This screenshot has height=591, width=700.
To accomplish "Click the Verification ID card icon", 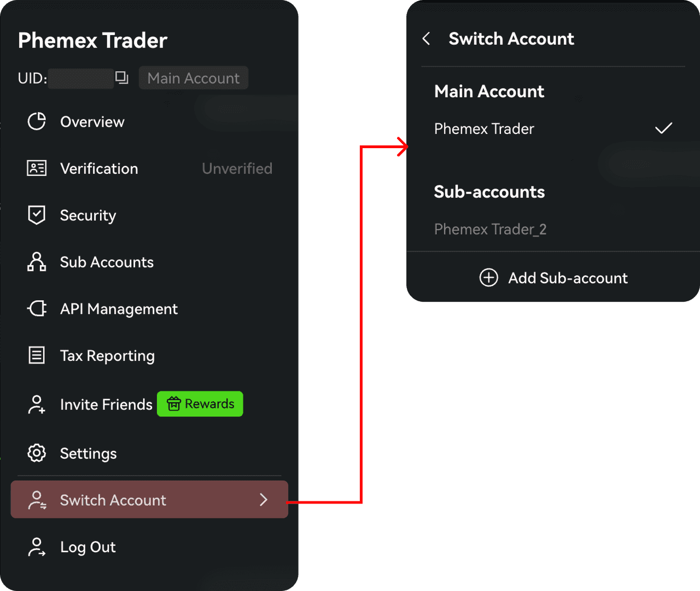I will 37,168.
